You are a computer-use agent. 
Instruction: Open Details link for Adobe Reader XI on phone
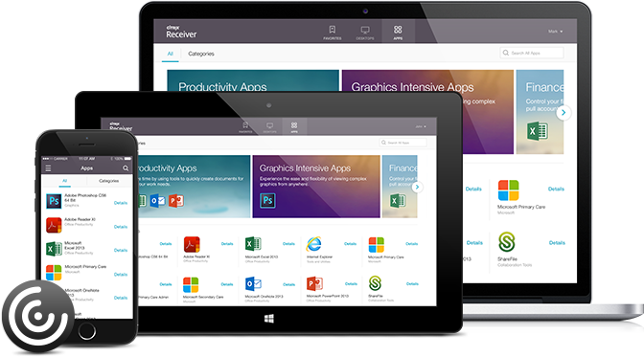[121, 227]
